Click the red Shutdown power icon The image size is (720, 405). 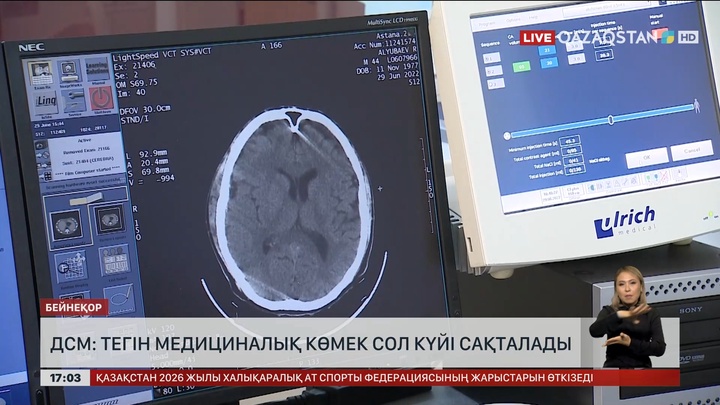(101, 99)
